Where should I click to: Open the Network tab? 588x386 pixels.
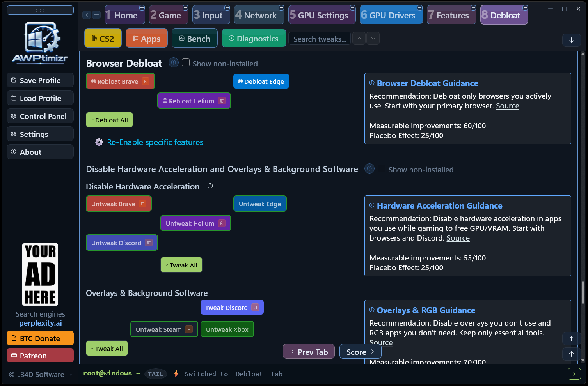259,15
